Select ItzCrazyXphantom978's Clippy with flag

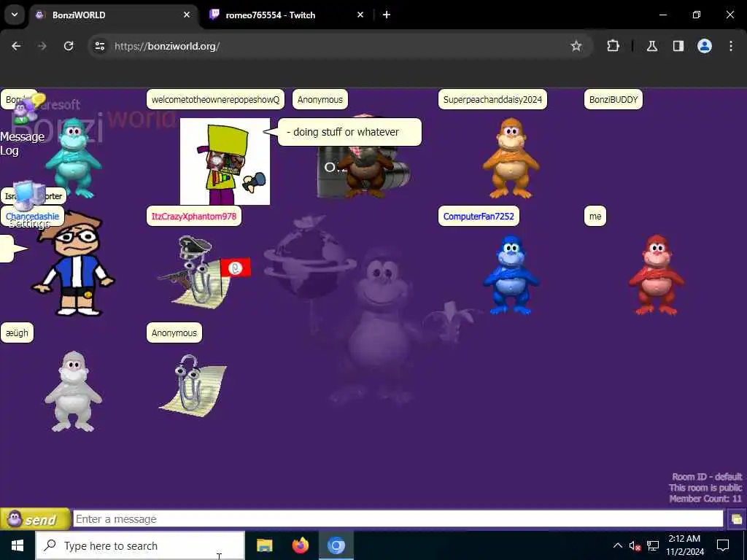point(204,271)
